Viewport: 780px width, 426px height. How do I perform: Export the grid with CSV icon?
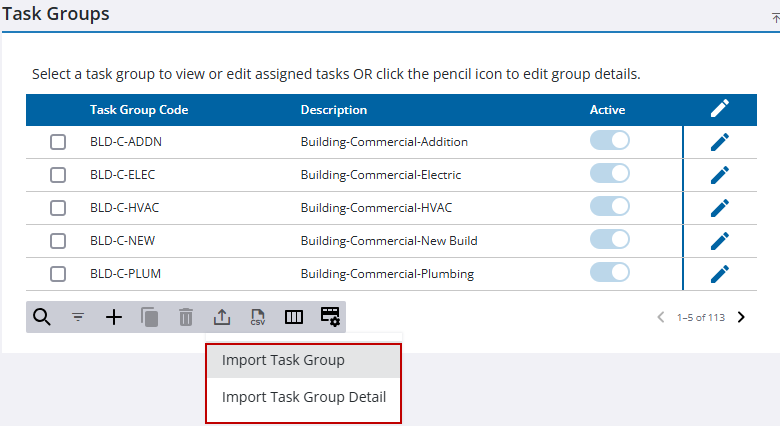[258, 317]
